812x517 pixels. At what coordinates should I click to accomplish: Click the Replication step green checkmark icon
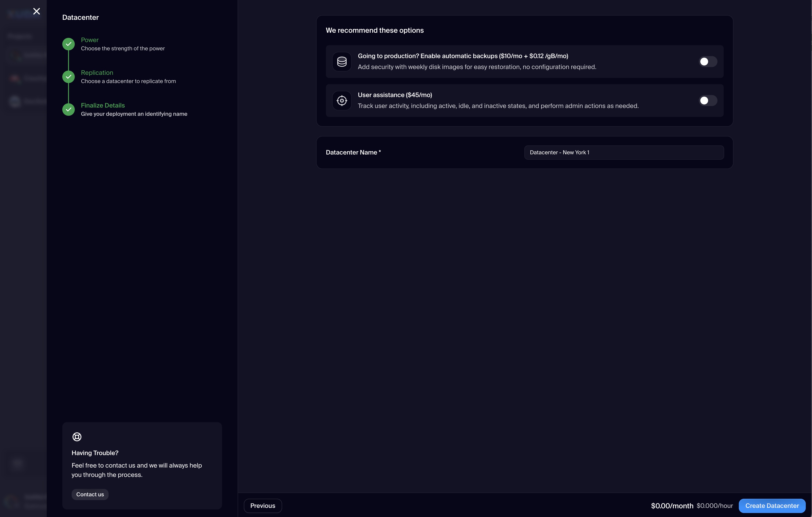pyautogui.click(x=69, y=77)
